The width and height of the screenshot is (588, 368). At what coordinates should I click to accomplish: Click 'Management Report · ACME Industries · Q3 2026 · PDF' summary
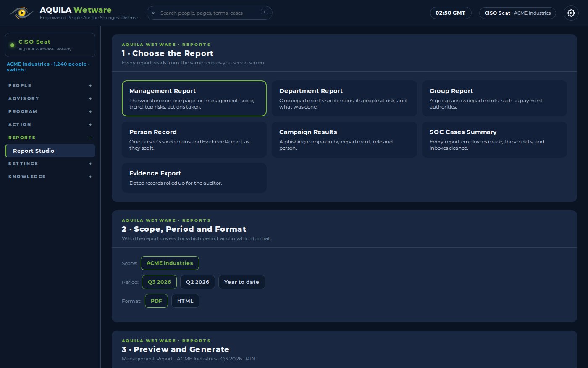click(189, 359)
